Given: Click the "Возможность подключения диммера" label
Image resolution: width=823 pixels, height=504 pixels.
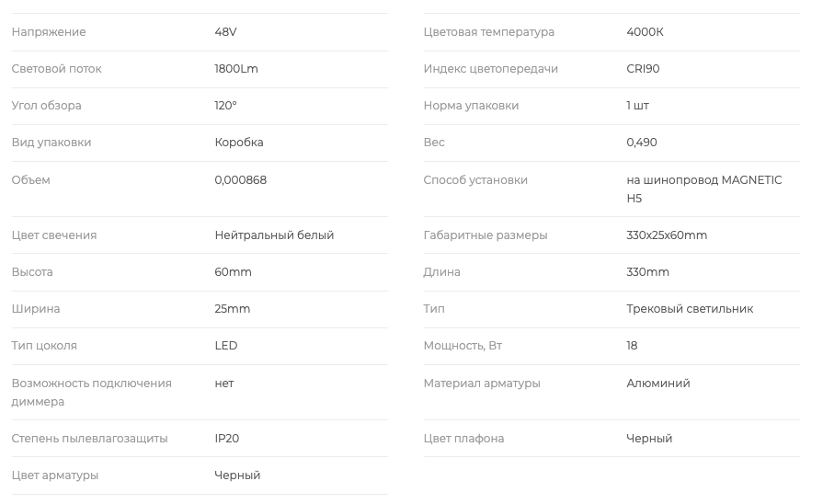Looking at the screenshot, I should pyautogui.click(x=91, y=392).
